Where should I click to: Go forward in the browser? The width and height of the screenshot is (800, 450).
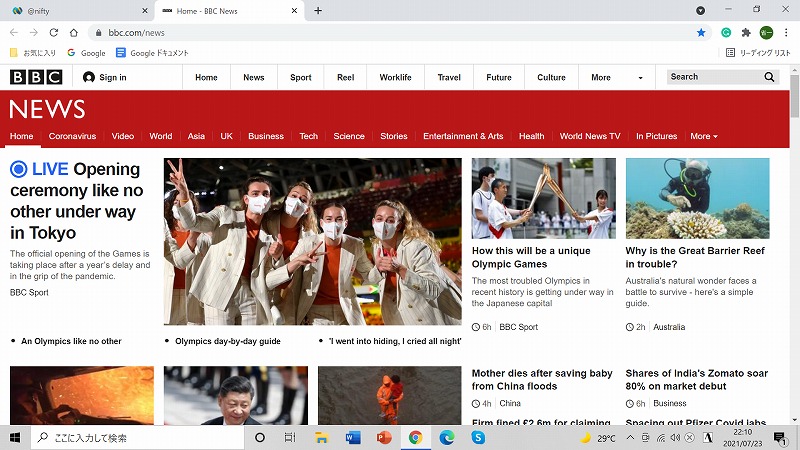(x=34, y=33)
